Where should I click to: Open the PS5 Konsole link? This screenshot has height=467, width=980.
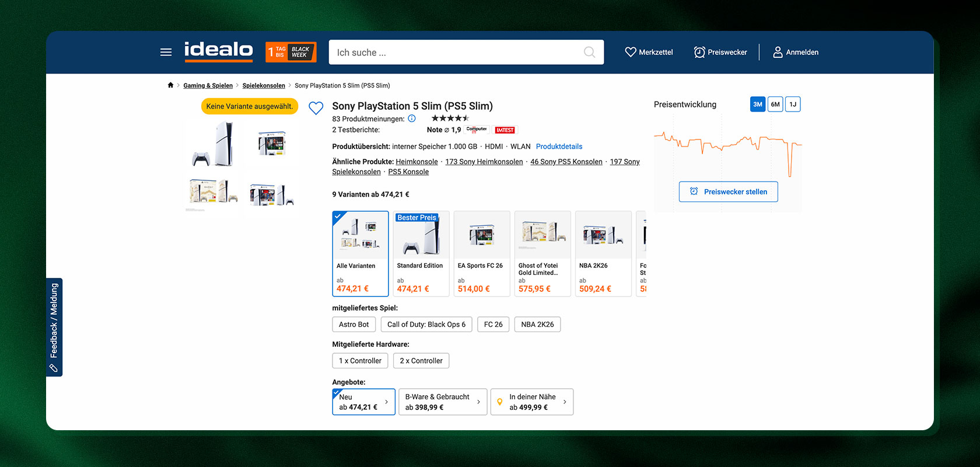[408, 172]
